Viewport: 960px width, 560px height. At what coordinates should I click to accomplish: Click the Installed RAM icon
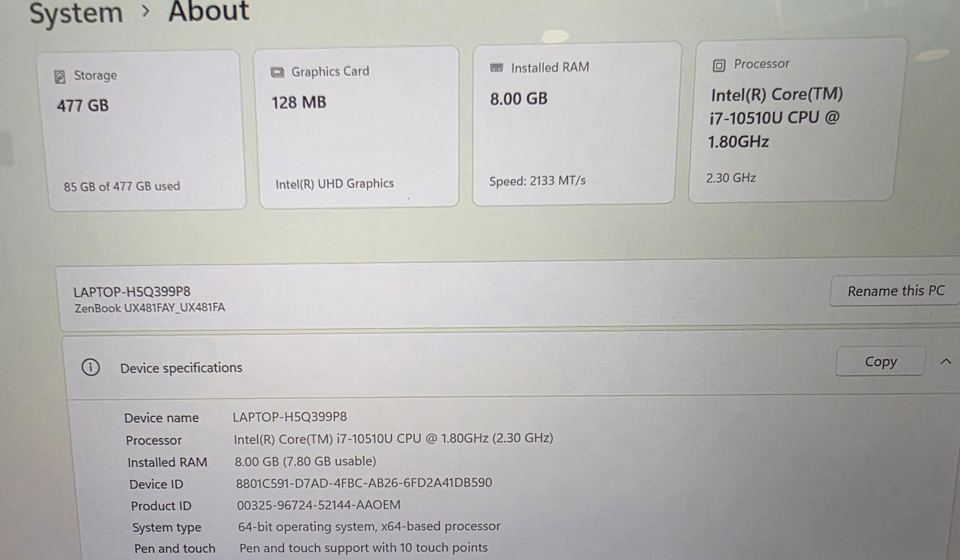click(x=497, y=68)
